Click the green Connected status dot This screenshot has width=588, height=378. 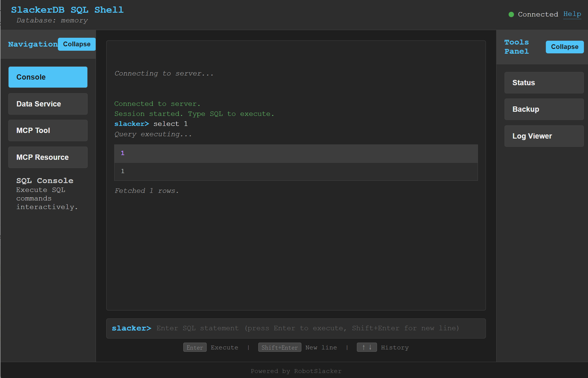coord(511,14)
